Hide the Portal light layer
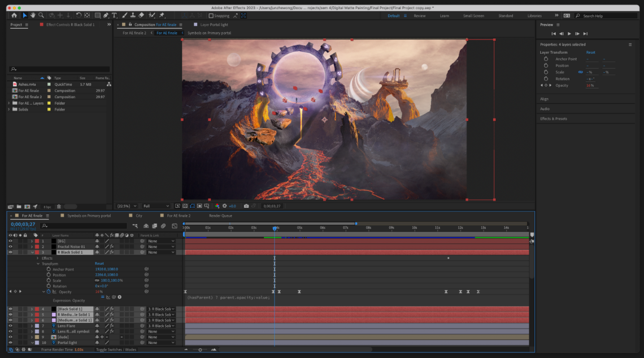Screen dimensions: 644x358 click(x=10, y=342)
